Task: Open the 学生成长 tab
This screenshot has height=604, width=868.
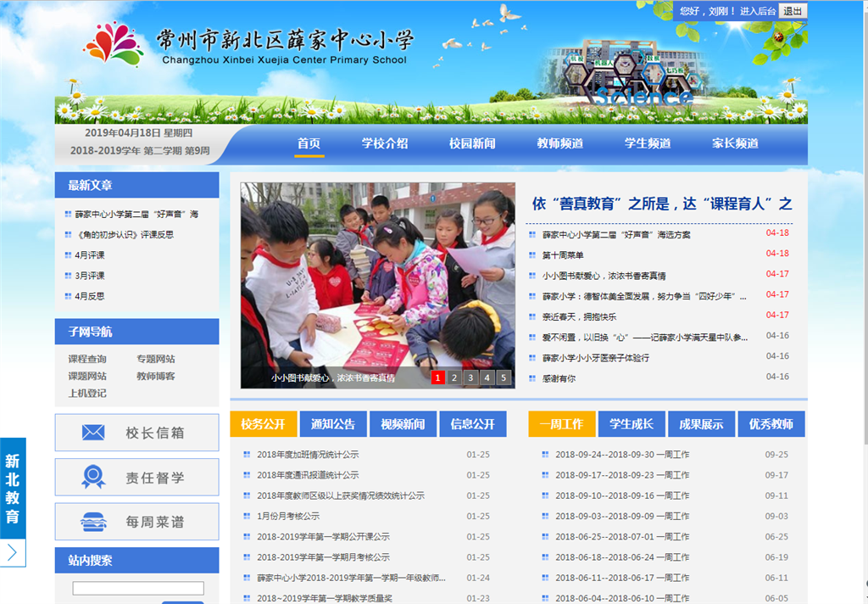Action: click(632, 424)
